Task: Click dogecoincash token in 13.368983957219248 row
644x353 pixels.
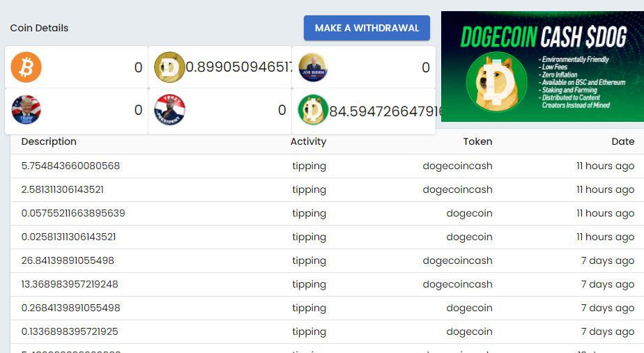Action: click(457, 285)
